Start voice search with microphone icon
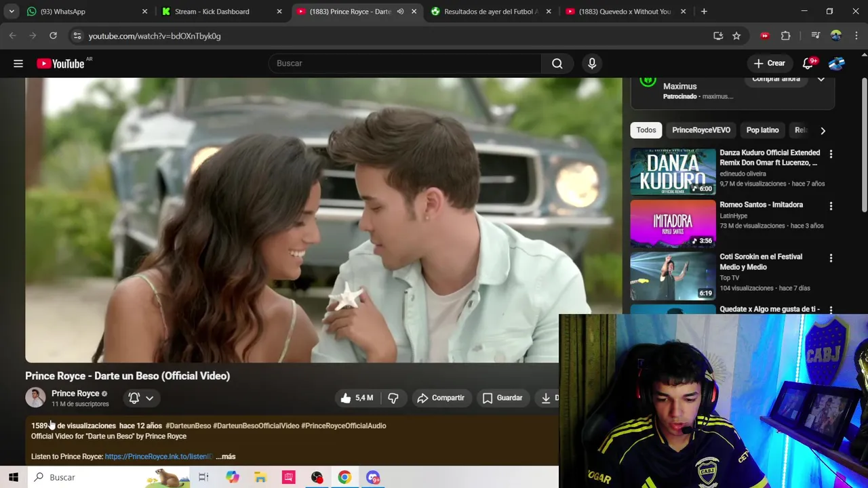868x488 pixels. pos(592,64)
